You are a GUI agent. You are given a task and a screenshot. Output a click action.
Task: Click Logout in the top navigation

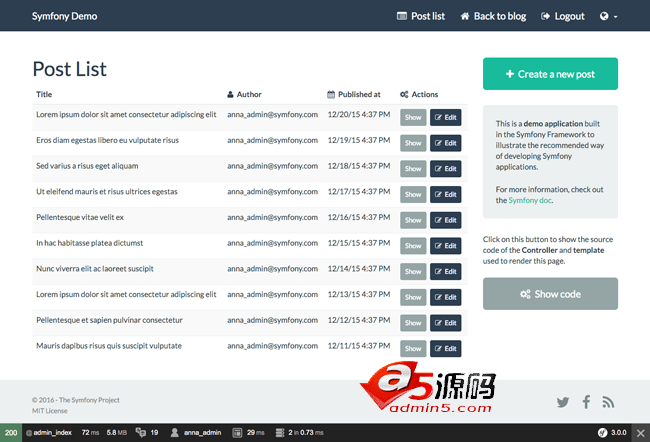click(x=562, y=16)
